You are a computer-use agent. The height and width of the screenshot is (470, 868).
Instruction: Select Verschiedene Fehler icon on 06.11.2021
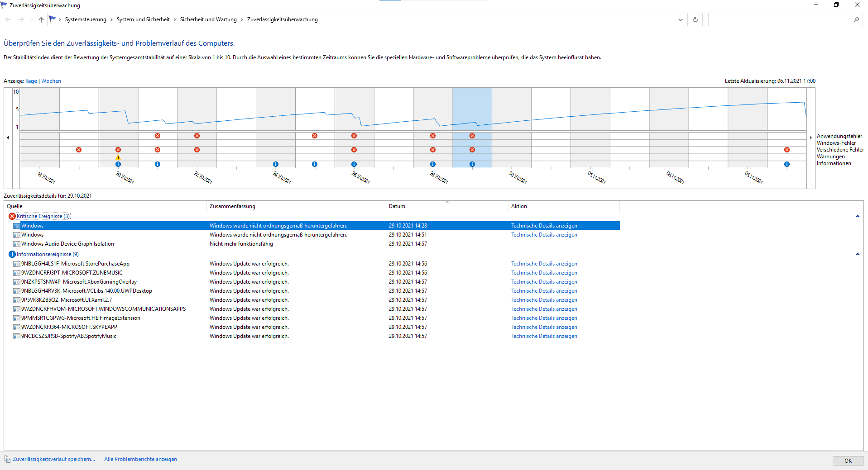pos(787,150)
